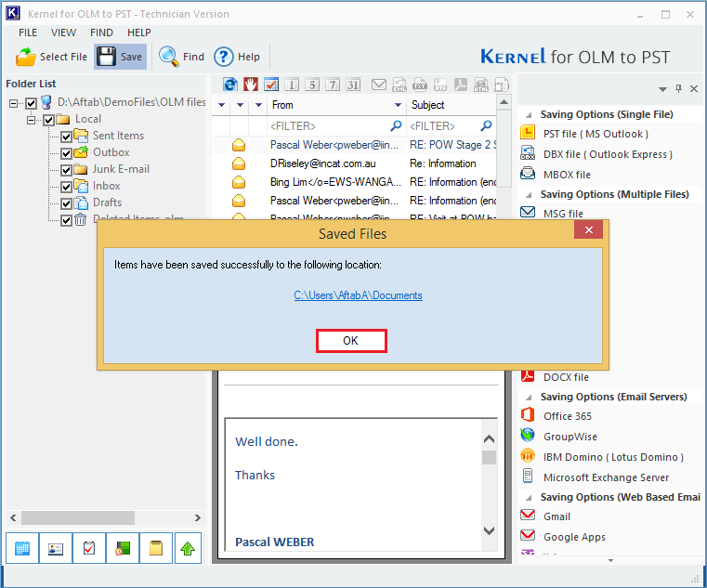
Task: Open the Calendar view at panel bottom
Action: pos(22,548)
